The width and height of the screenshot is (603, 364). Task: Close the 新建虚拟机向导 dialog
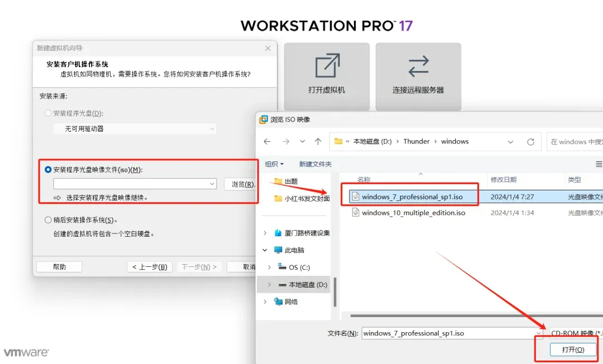pos(268,48)
